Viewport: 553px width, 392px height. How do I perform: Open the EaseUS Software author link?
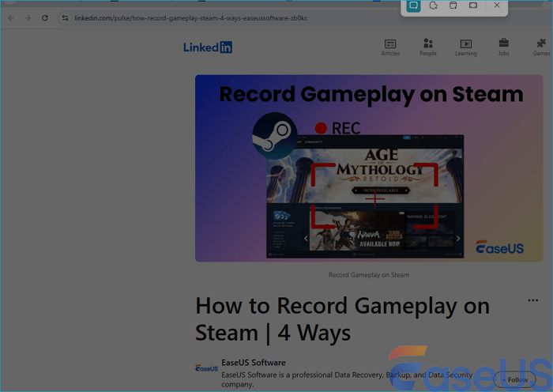[253, 362]
